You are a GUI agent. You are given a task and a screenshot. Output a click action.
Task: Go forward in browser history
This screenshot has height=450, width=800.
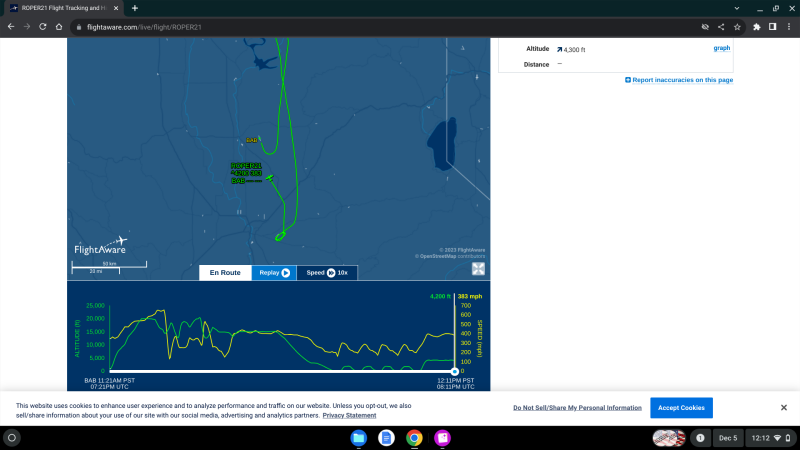pos(27,27)
